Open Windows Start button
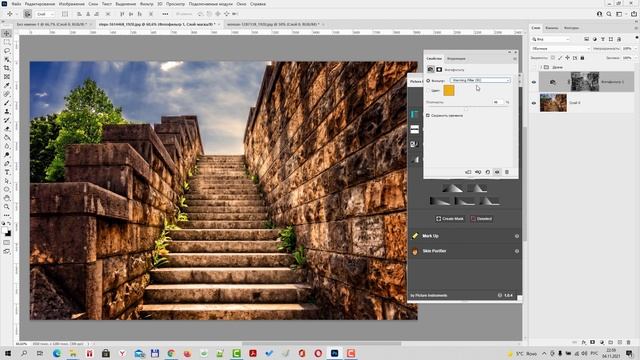The image size is (640, 360). [7, 353]
